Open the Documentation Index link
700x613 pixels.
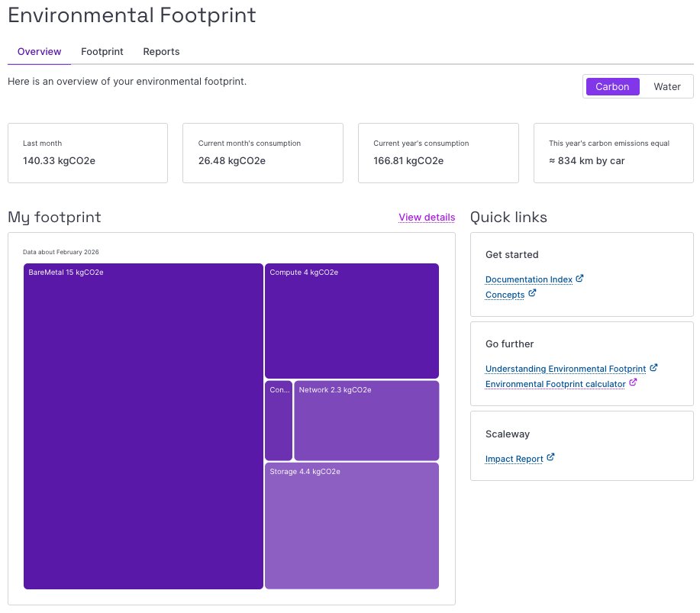point(528,279)
